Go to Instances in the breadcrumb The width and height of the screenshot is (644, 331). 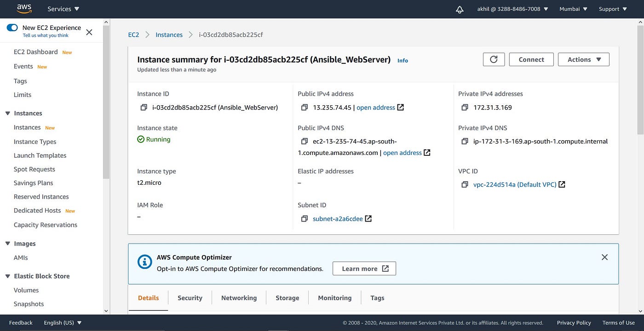(169, 34)
